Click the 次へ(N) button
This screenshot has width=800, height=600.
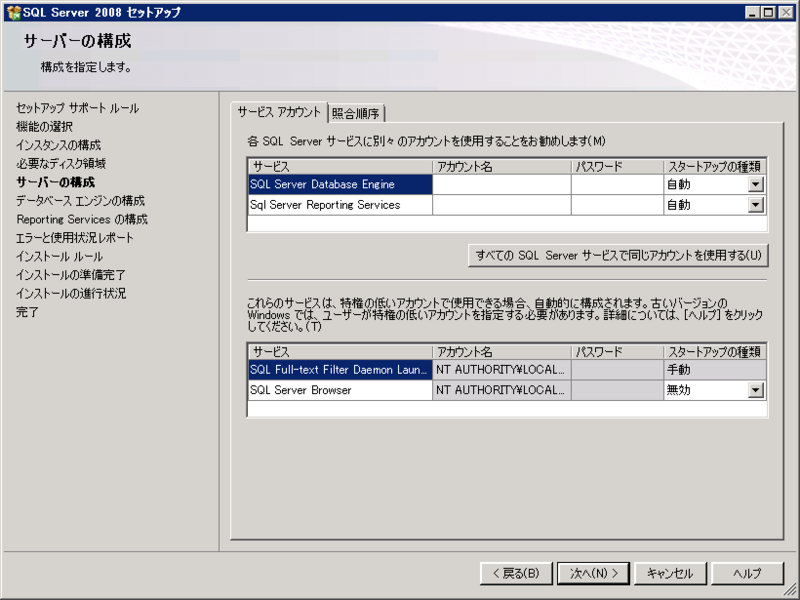point(595,573)
